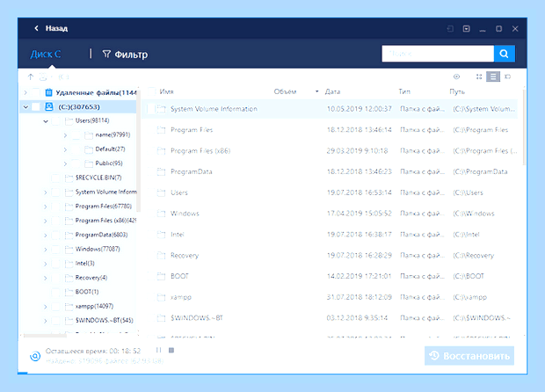Open the Фильтр options
Viewport: 545px width, 392px height.
click(125, 54)
